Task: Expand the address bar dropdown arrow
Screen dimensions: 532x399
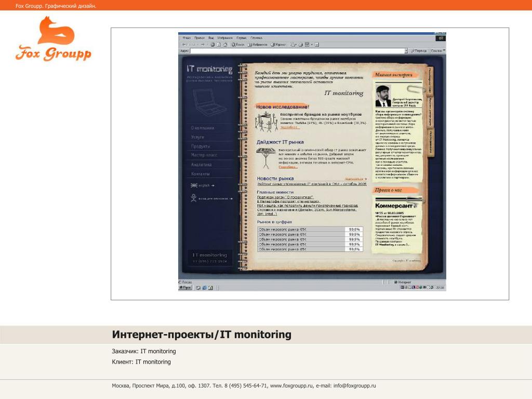Action: coord(406,51)
